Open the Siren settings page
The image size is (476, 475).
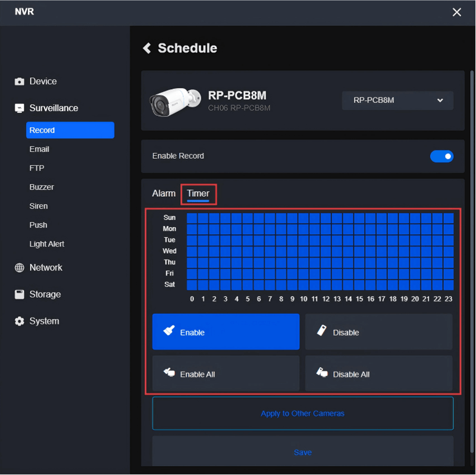(39, 206)
